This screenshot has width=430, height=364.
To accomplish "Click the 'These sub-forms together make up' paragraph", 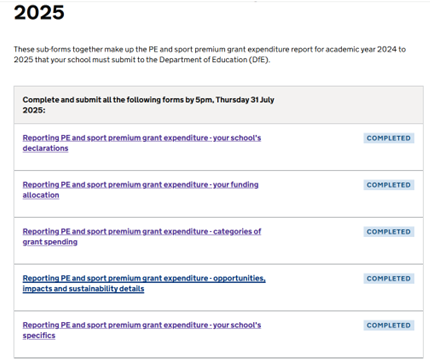I will coord(210,54).
